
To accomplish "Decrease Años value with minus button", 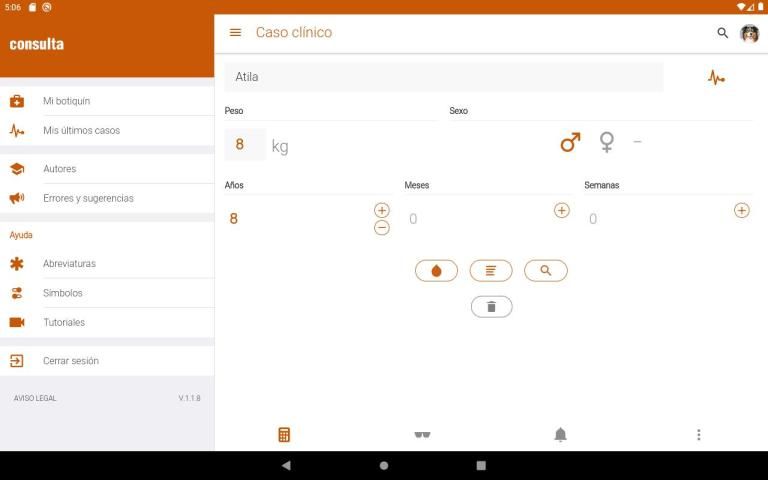I will point(382,228).
